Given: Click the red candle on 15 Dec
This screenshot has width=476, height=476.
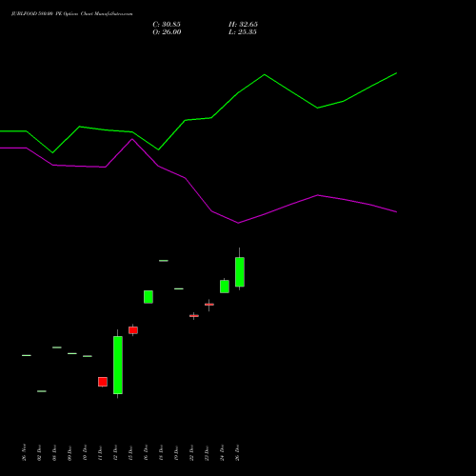Looking at the screenshot, I should [133, 330].
